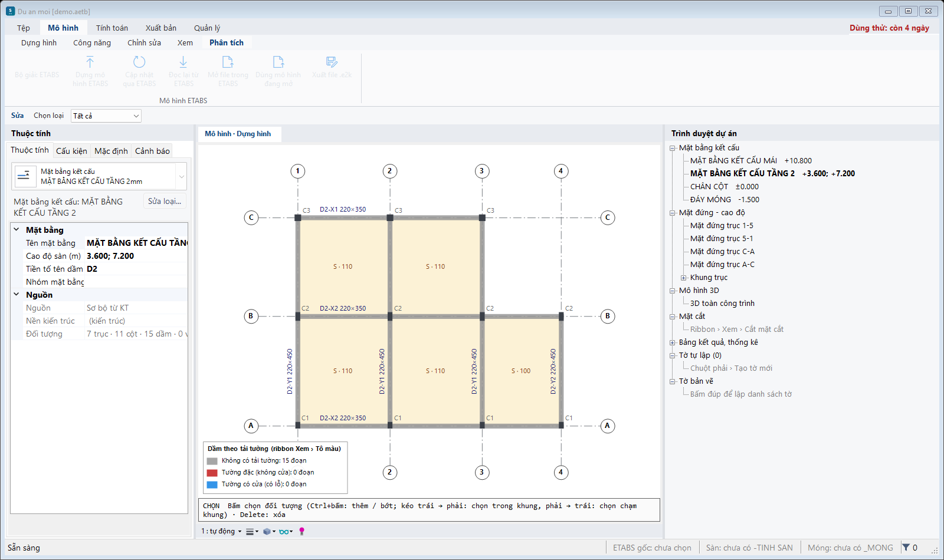Viewport: 944px width, 560px height.
Task: Click the line weight icon in view bar
Action: tap(250, 532)
